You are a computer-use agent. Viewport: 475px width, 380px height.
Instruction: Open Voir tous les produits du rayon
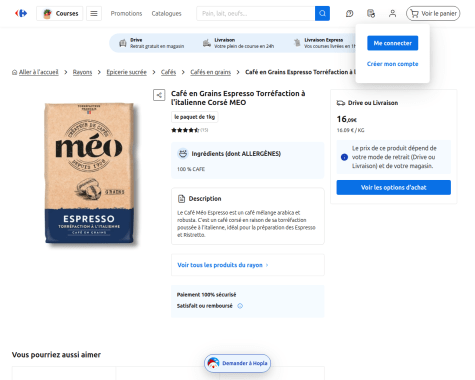[223, 265]
